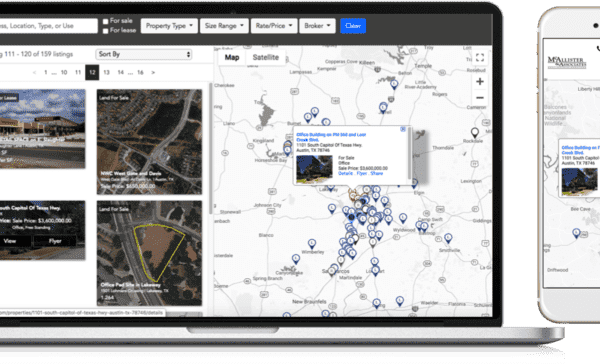Go to page 16 of listings
Image resolution: width=600 pixels, height=364 pixels.
[140, 72]
